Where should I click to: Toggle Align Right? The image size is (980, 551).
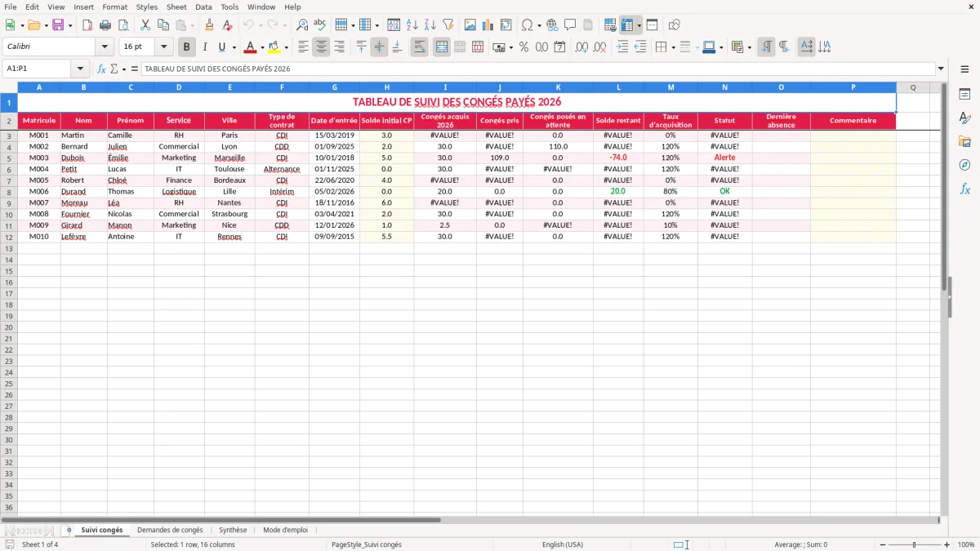pyautogui.click(x=339, y=47)
